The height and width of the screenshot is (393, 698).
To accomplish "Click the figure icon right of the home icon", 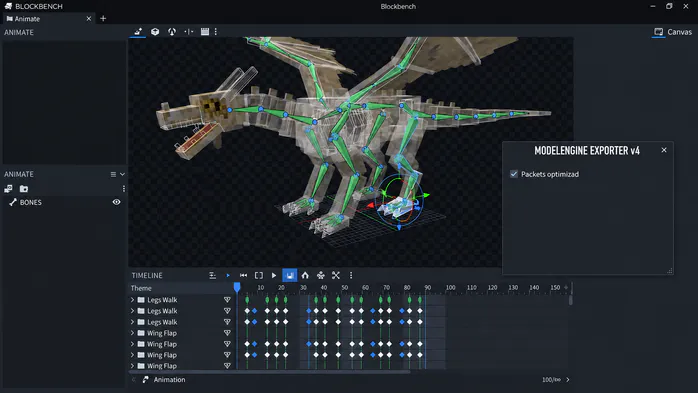I will click(x=321, y=276).
